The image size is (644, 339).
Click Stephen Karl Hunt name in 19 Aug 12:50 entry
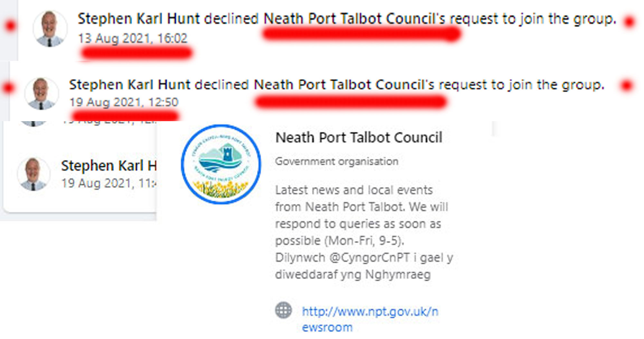pyautogui.click(x=130, y=85)
